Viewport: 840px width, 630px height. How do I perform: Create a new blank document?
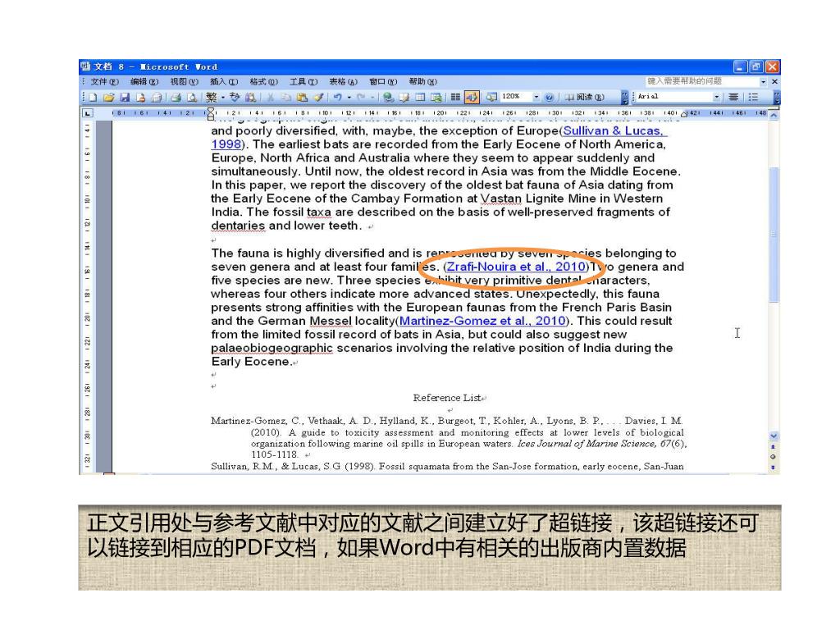[93, 98]
